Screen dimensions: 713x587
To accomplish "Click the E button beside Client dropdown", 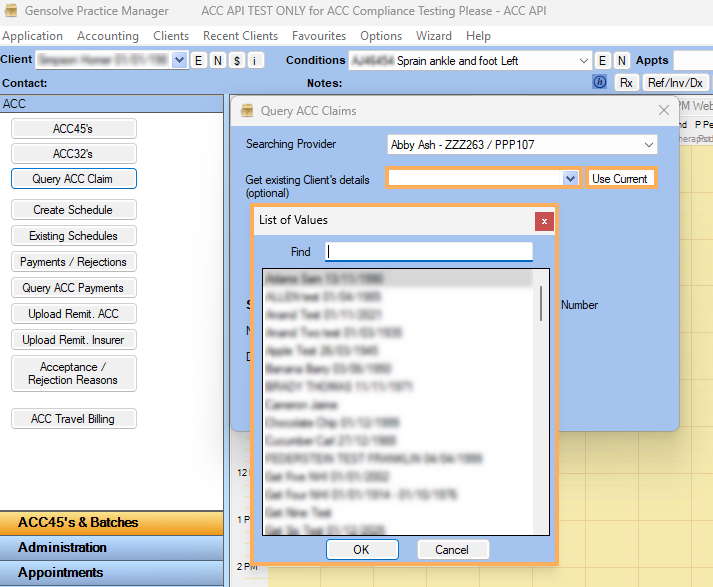I will (198, 61).
